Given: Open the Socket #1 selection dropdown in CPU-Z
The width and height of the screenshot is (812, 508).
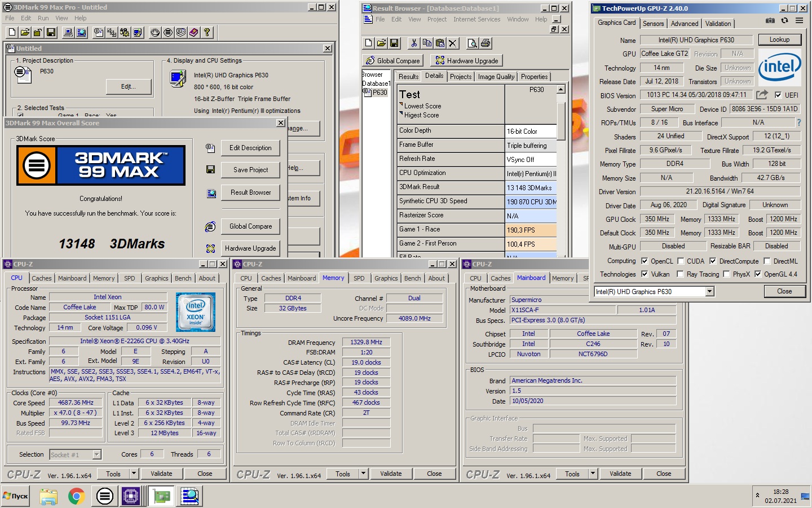Looking at the screenshot, I should (x=96, y=454).
